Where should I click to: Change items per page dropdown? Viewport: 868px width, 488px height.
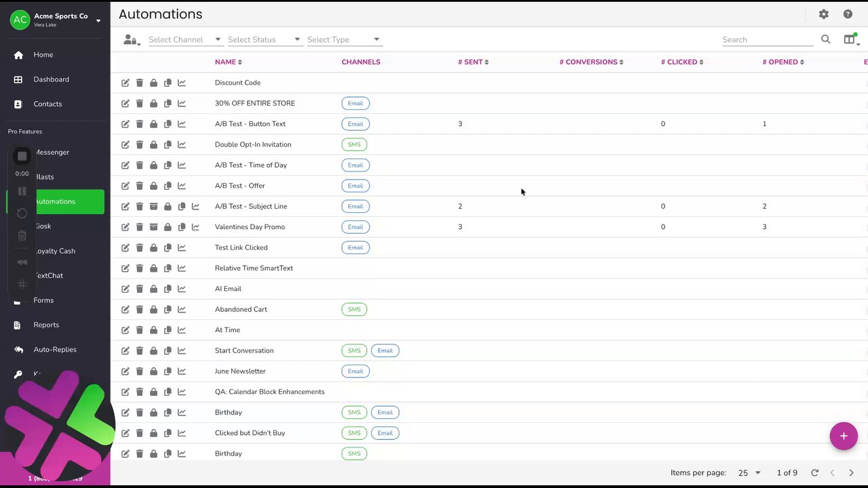(x=750, y=473)
